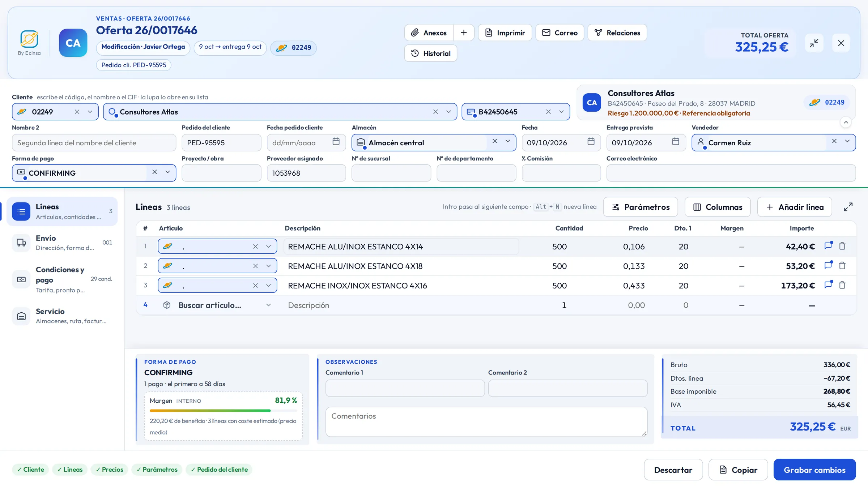Add a line with Añadir línea

(x=795, y=207)
